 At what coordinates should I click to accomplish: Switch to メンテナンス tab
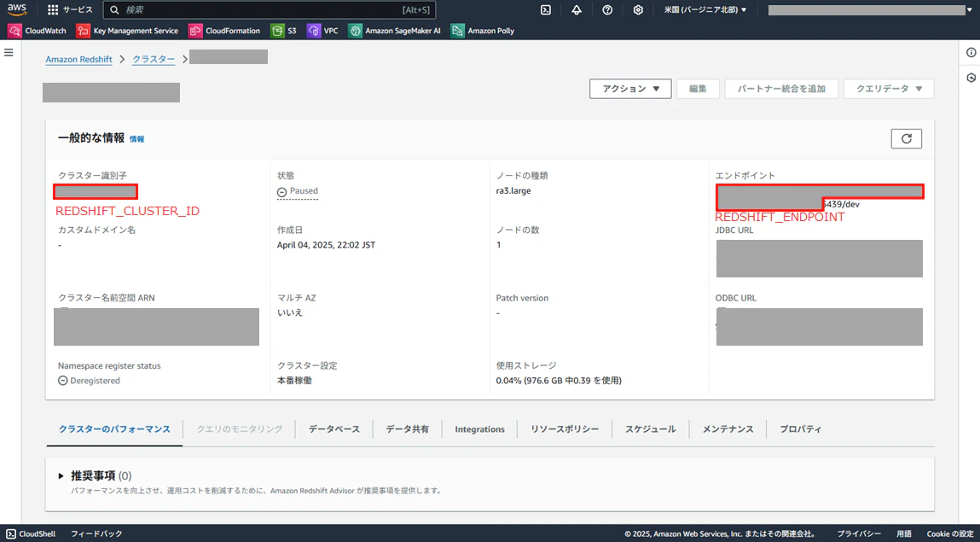[x=728, y=429]
